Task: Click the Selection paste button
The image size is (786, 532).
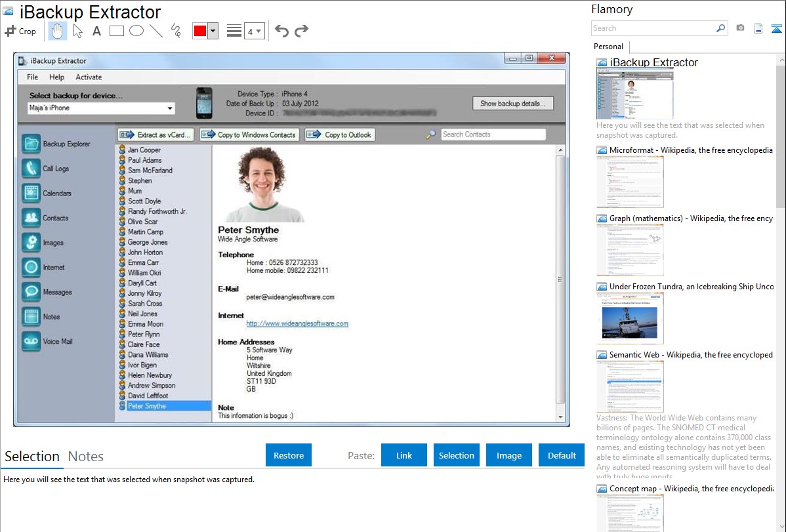Action: (x=457, y=455)
